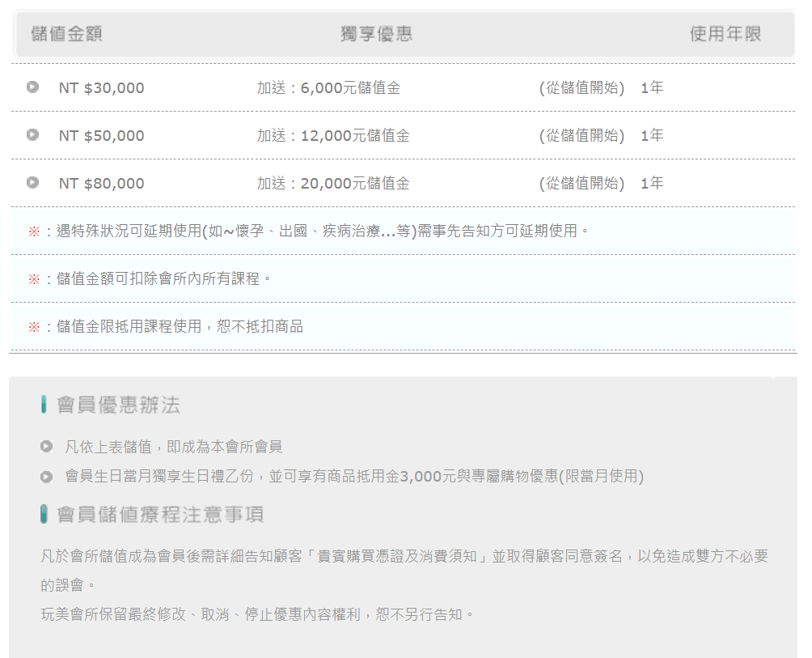Click the bullet icon before 會員生日當月

click(x=46, y=477)
